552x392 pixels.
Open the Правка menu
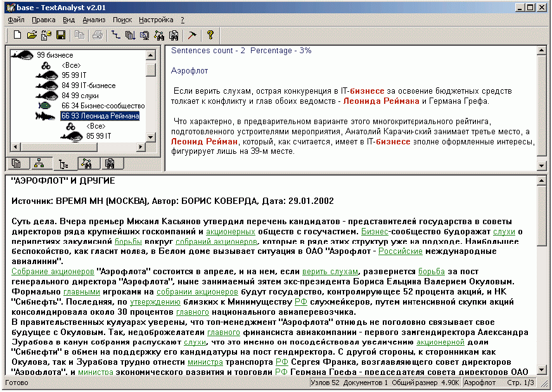tap(43, 20)
